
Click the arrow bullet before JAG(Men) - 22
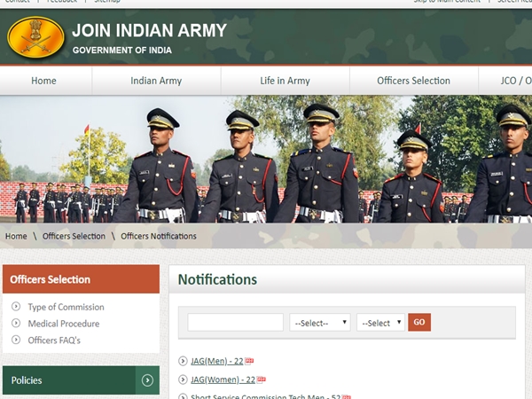[184, 361]
